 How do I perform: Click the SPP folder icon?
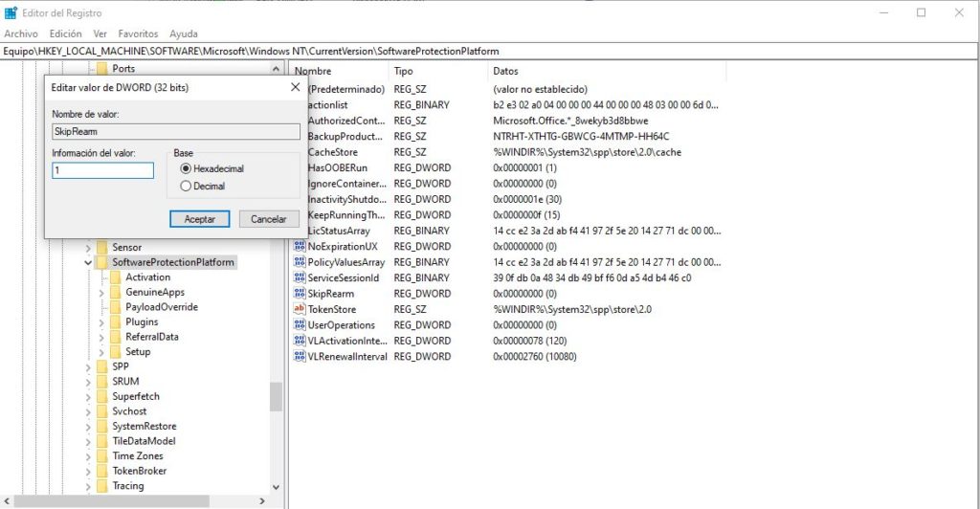click(101, 366)
